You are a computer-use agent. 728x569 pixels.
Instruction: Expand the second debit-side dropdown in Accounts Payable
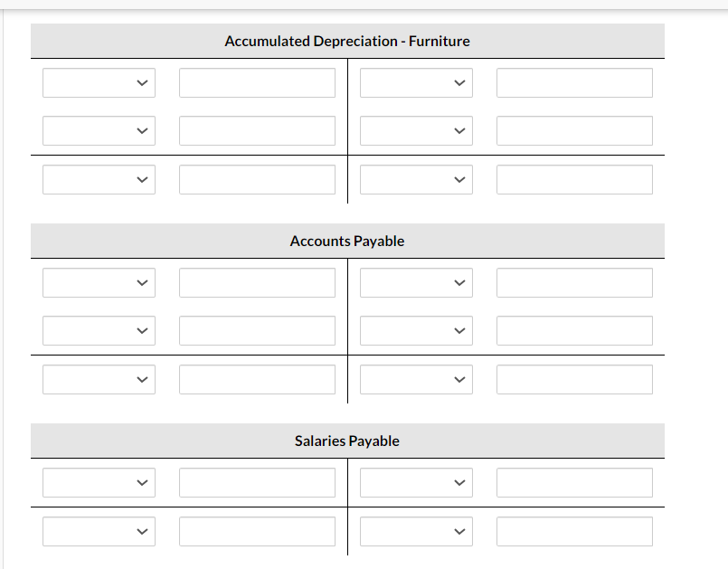99,330
